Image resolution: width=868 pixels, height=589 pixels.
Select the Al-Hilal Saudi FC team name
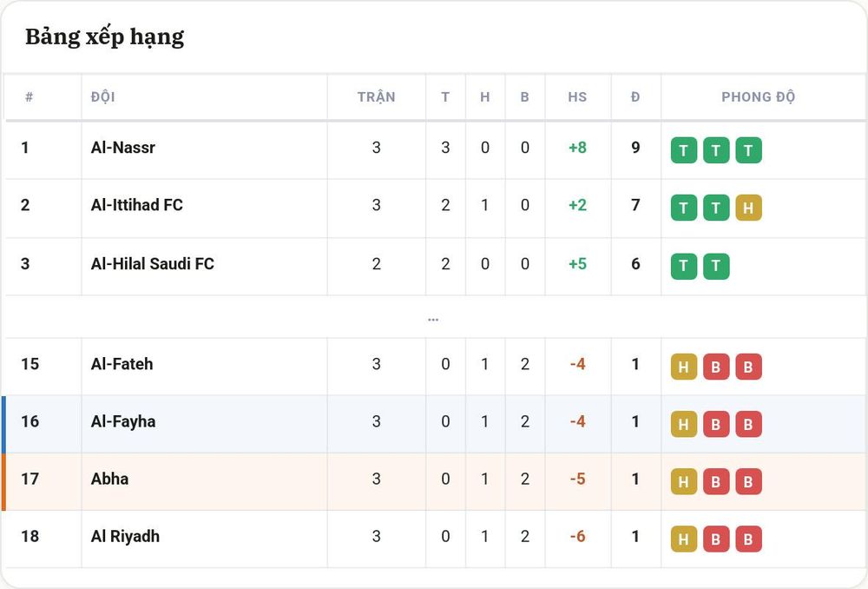tap(152, 264)
